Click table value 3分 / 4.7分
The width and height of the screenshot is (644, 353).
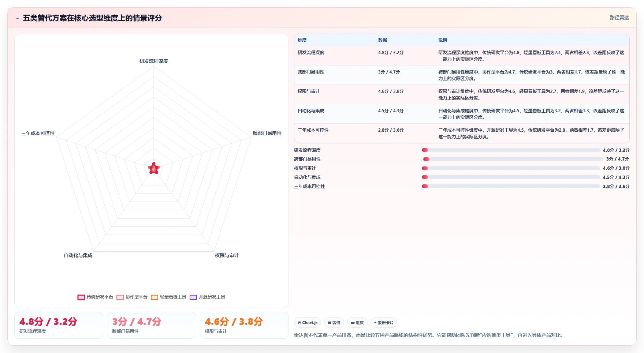[389, 72]
